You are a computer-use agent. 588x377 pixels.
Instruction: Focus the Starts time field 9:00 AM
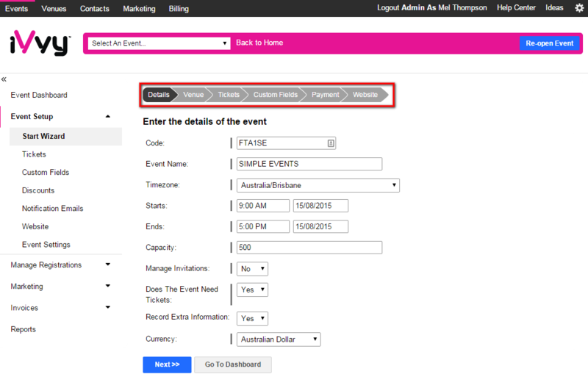pyautogui.click(x=263, y=206)
